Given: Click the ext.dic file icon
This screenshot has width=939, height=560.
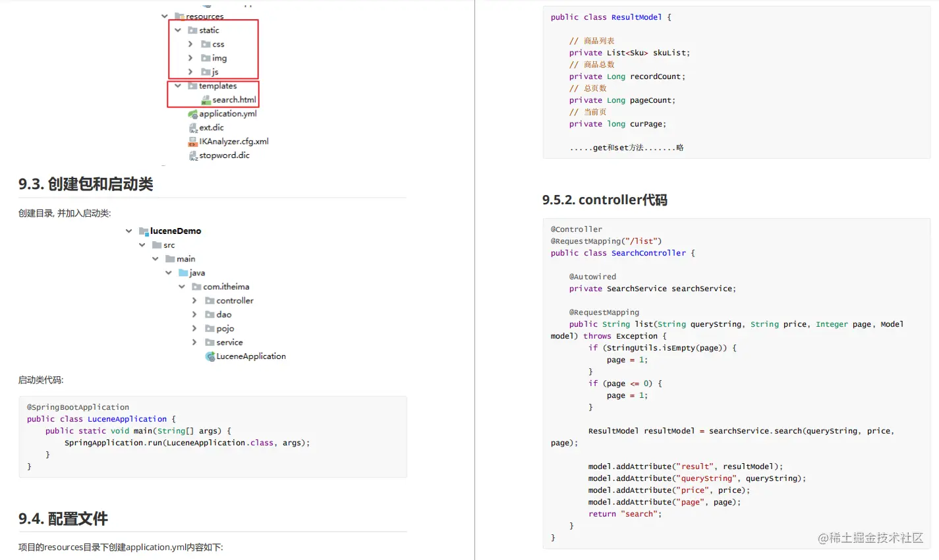Looking at the screenshot, I should tap(193, 128).
